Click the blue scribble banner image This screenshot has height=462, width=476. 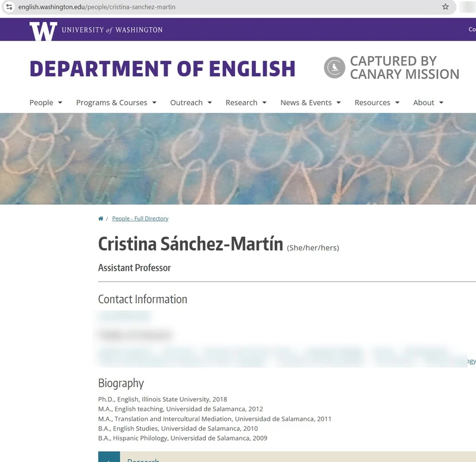point(238,158)
